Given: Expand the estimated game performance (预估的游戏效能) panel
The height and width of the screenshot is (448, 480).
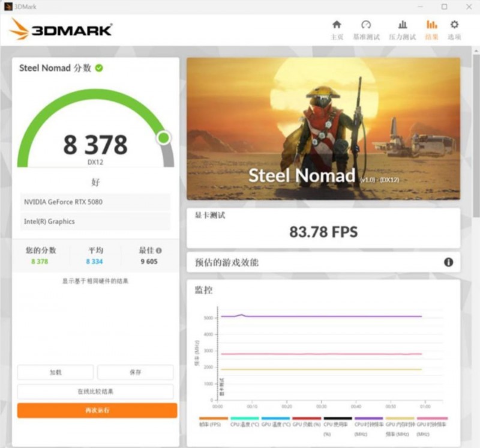Looking at the screenshot, I should tap(323, 262).
